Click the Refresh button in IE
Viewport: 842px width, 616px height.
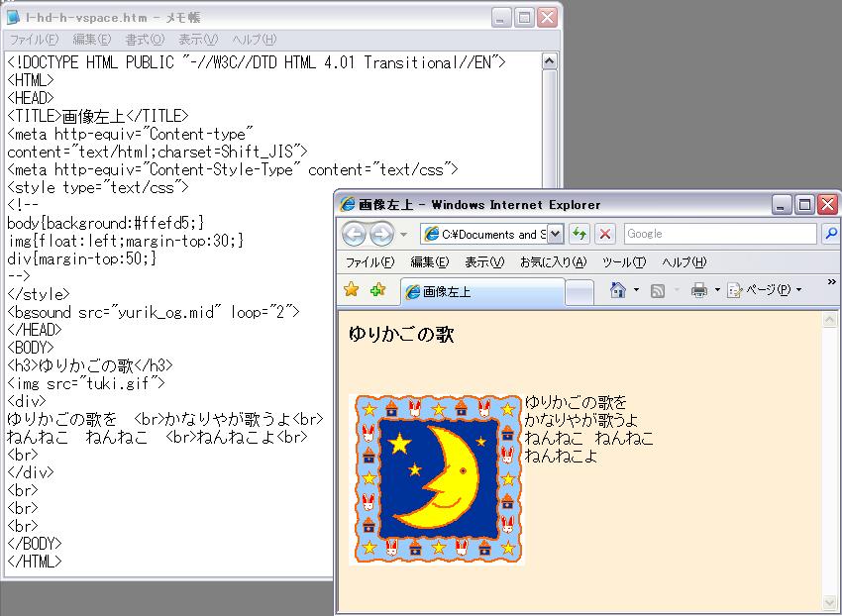[579, 234]
